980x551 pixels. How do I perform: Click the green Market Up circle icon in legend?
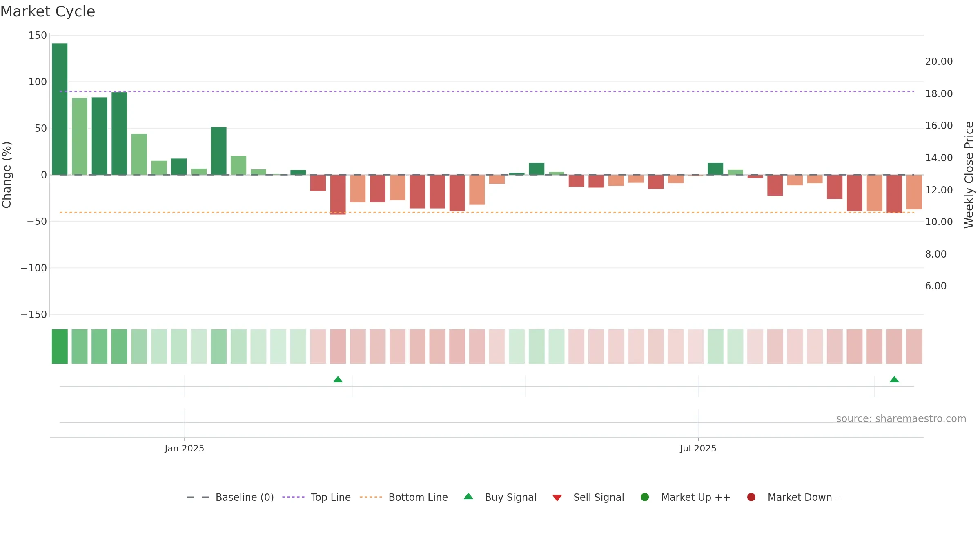[645, 497]
